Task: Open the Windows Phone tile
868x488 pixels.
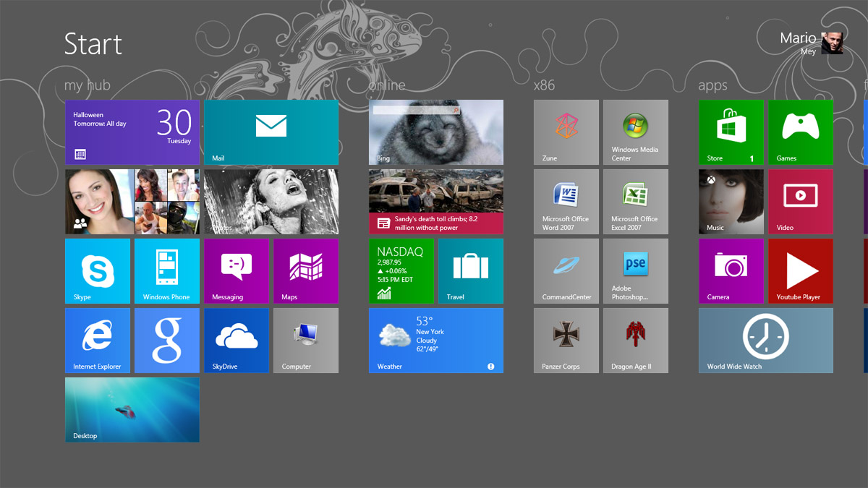Action: (x=167, y=271)
